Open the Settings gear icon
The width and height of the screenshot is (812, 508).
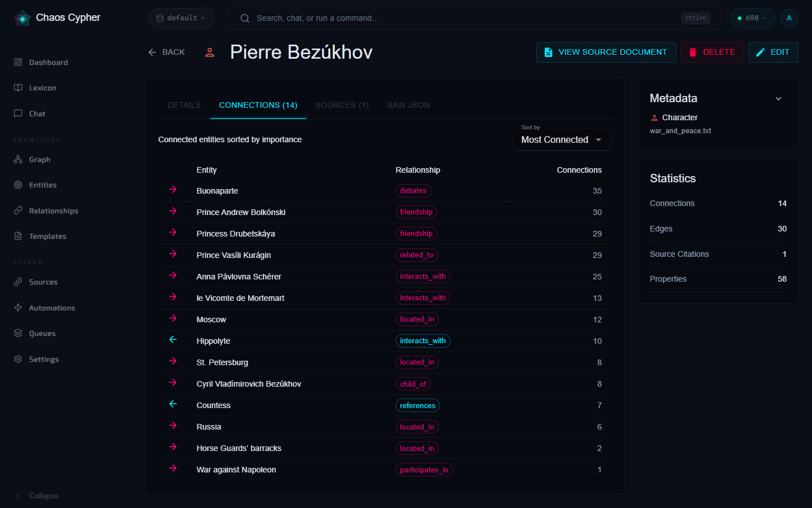point(18,359)
